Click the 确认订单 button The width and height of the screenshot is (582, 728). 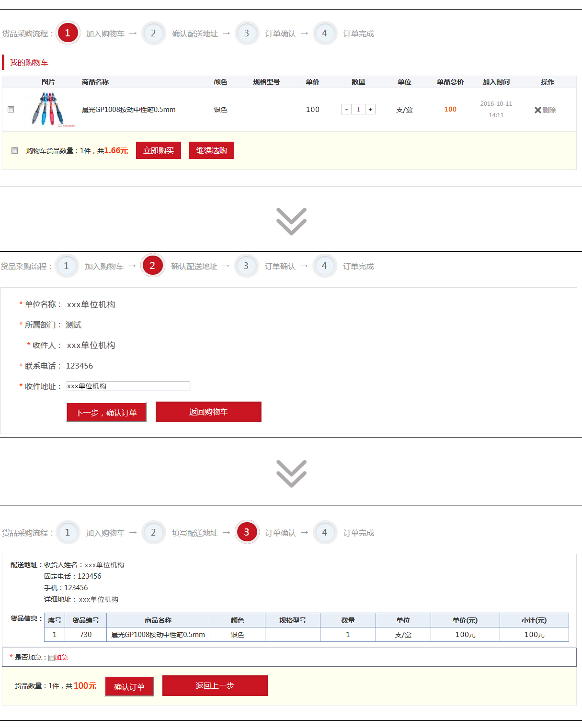(129, 687)
